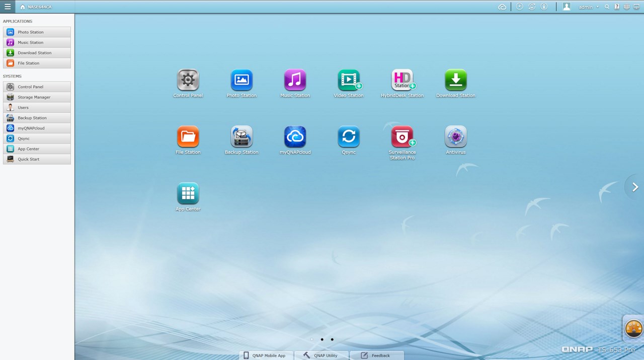
Task: Go to next desktop page with right arrow
Action: pyautogui.click(x=635, y=187)
